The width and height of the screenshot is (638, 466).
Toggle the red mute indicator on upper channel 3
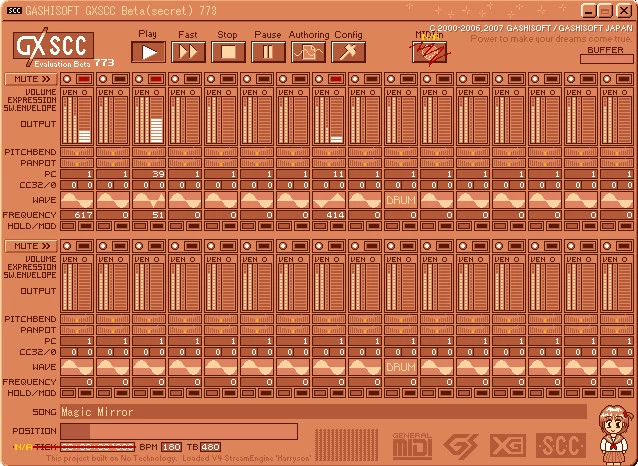click(156, 78)
